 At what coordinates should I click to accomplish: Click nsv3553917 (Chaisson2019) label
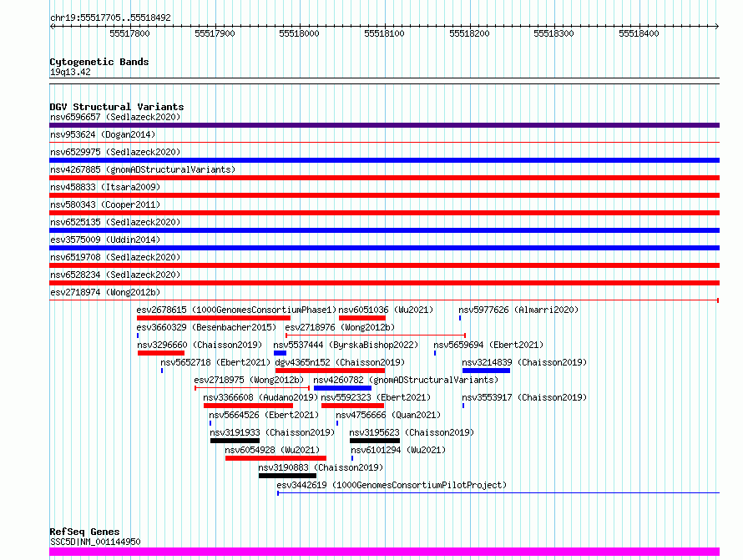click(x=524, y=397)
